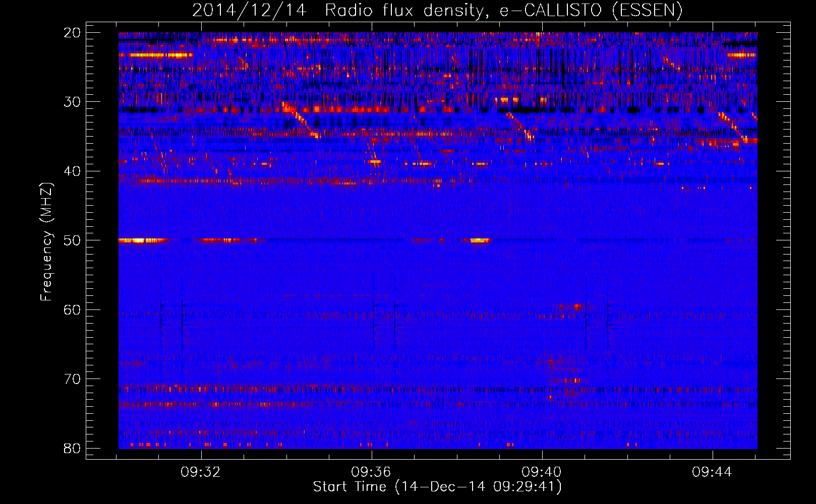Screen dimensions: 816x504
Task: Click the 20 frequency tick label
Action: [x=72, y=33]
